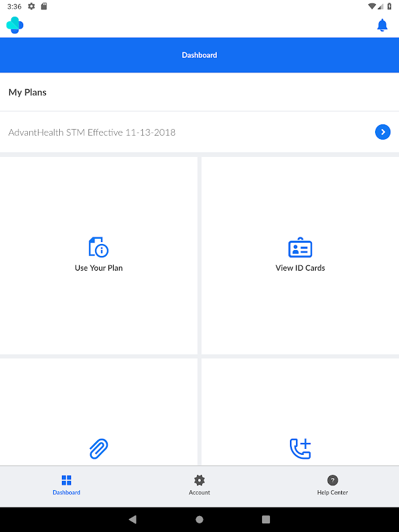Screen dimensions: 399x532
Task: Open the Use Your Plan label
Action: tap(98, 268)
